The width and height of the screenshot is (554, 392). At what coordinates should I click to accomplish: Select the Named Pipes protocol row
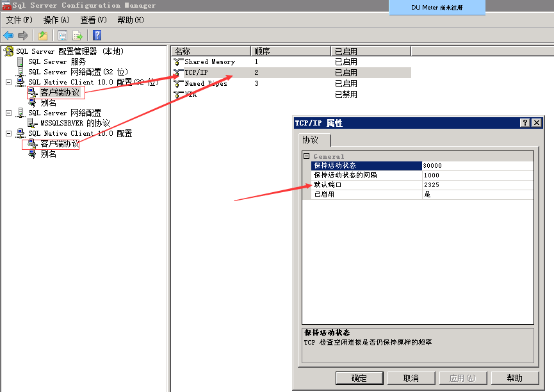292,84
